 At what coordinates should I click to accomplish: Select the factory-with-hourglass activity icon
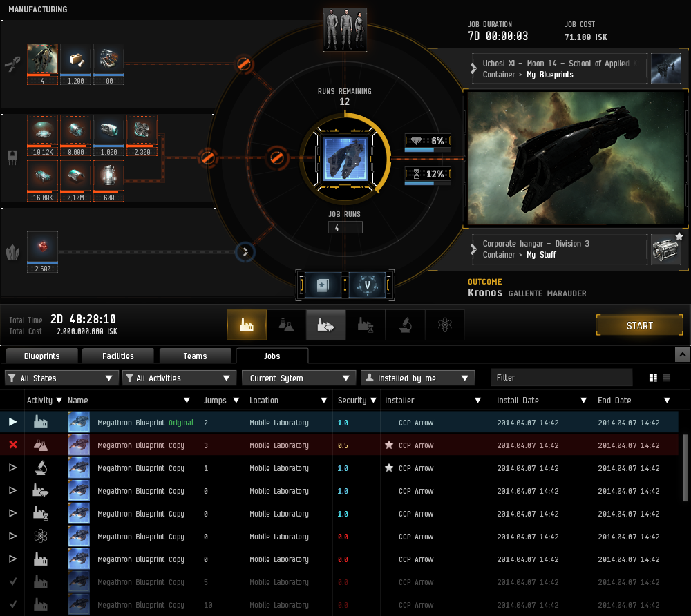[x=366, y=325]
